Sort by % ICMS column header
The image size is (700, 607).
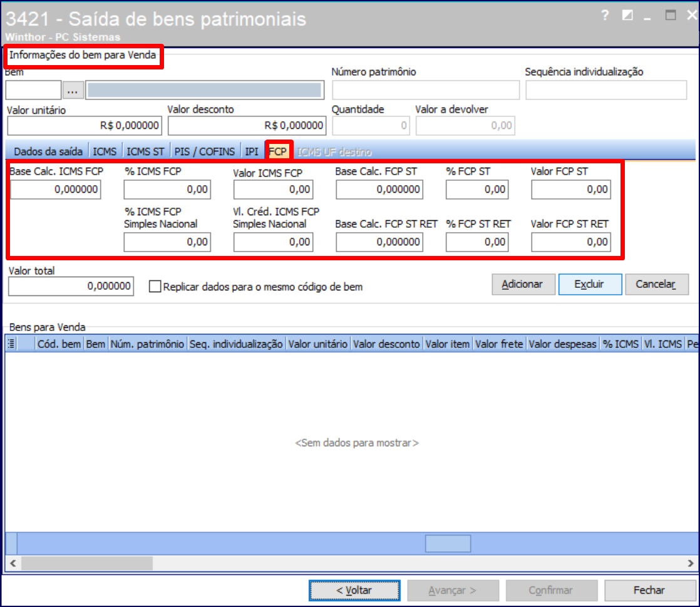tap(621, 344)
